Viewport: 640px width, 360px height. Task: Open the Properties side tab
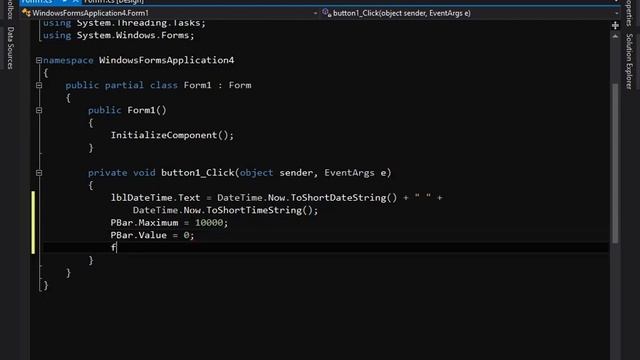coord(629,12)
